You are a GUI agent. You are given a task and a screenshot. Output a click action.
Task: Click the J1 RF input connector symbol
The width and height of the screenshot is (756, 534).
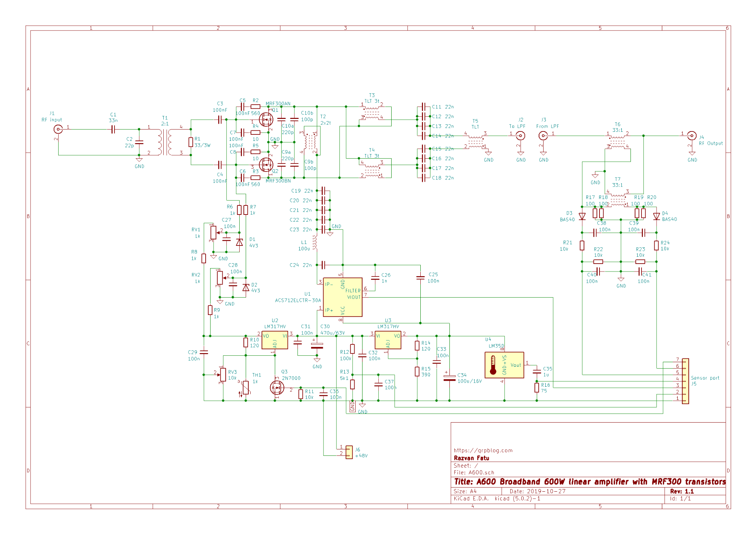tap(58, 129)
